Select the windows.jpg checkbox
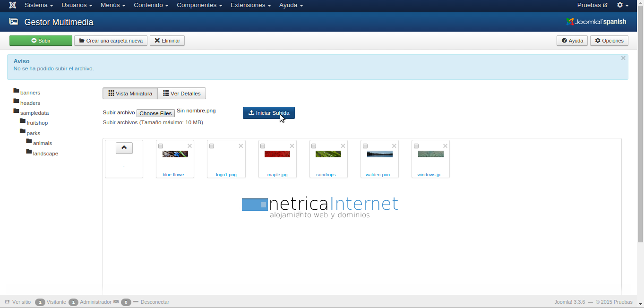Viewport: 644px width, 308px height. coord(416,146)
